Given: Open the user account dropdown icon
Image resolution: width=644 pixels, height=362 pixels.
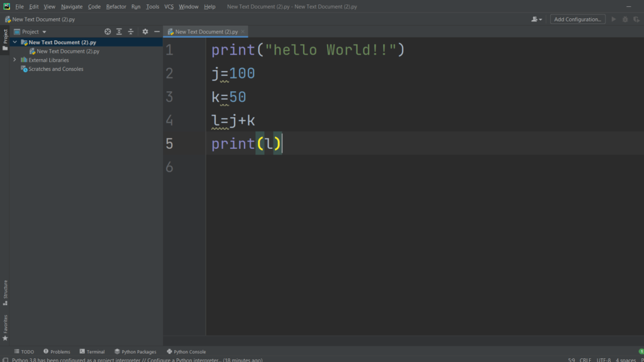Looking at the screenshot, I should (536, 19).
